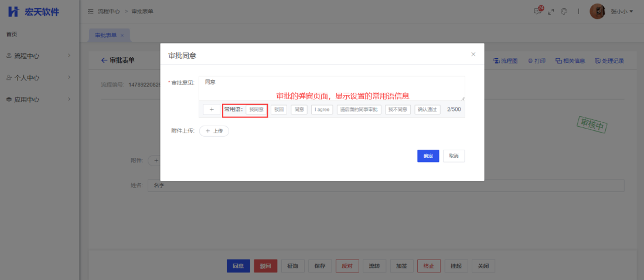Switch to the 审批表单 tab
Viewport: 644px width, 280px height.
tap(106, 35)
